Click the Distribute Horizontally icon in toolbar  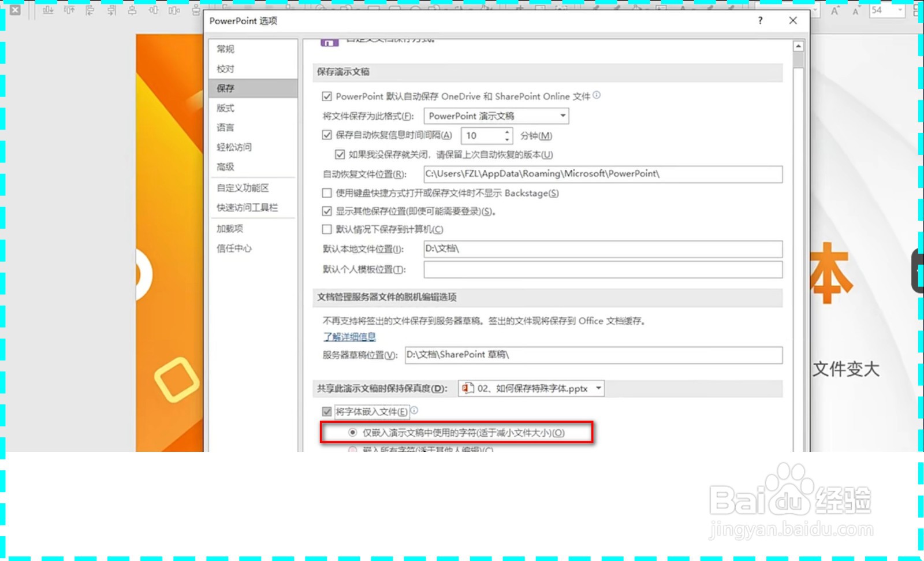tap(174, 10)
